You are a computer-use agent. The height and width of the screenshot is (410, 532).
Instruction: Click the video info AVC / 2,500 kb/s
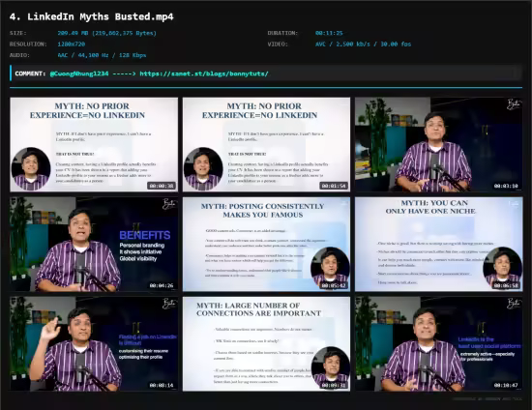point(363,44)
